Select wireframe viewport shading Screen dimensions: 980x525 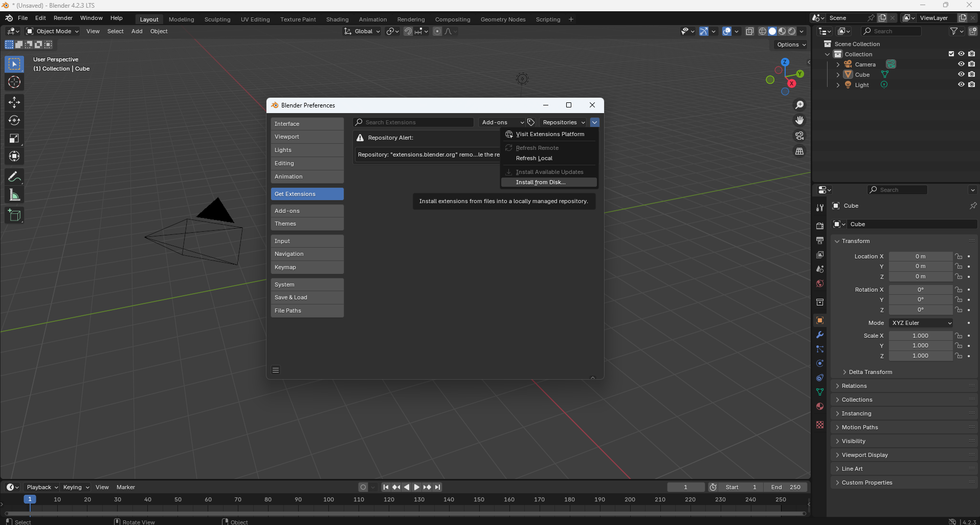pyautogui.click(x=762, y=31)
